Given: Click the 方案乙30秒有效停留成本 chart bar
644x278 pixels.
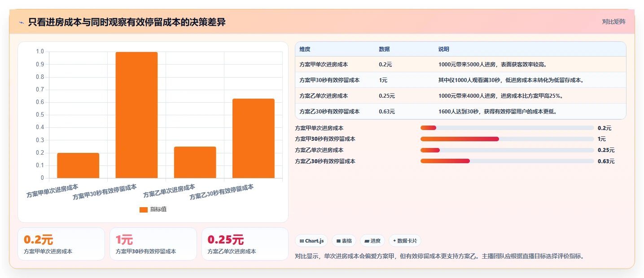Looking at the screenshot, I should point(253,138).
